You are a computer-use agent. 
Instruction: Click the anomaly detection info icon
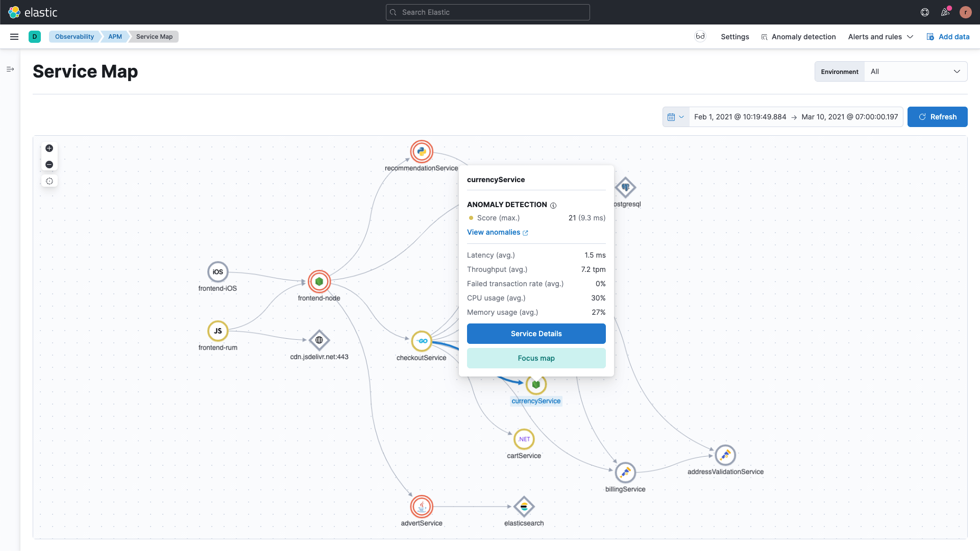click(x=553, y=205)
